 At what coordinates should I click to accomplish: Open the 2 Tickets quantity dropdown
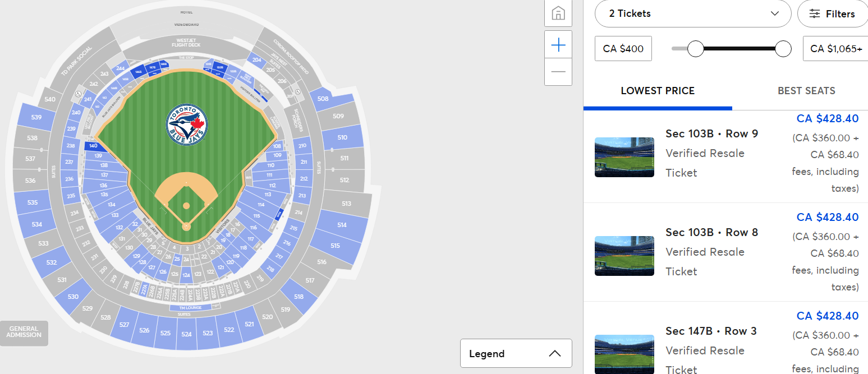[692, 13]
